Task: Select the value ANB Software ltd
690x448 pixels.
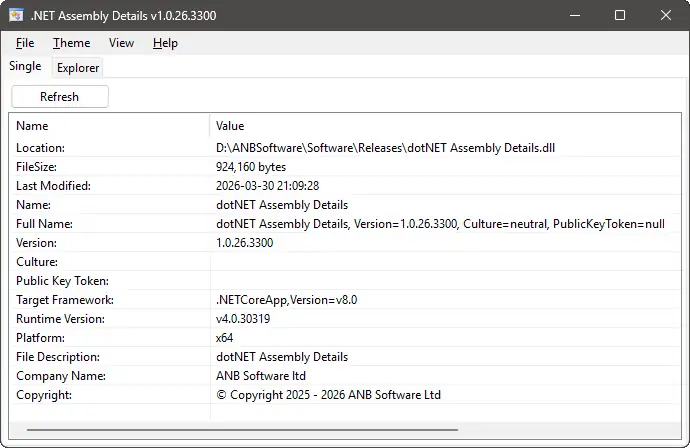Action: tap(261, 376)
